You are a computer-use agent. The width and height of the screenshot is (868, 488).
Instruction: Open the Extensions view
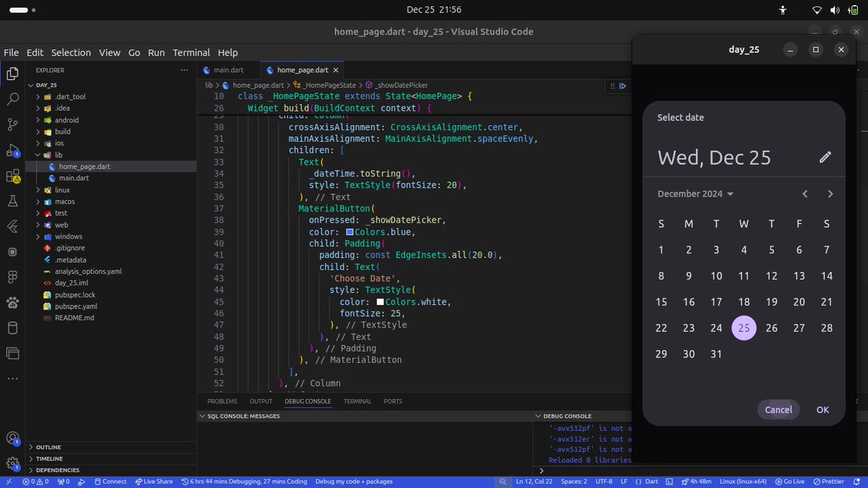pos(12,176)
